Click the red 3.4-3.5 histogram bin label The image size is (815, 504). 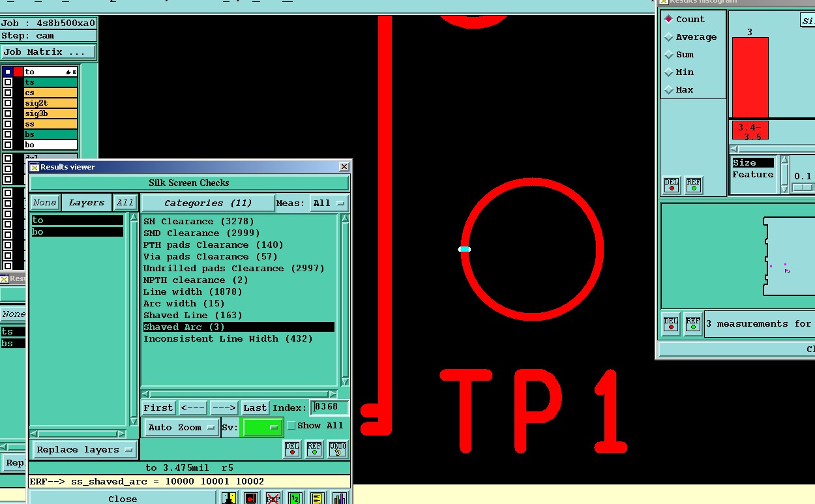coord(750,131)
